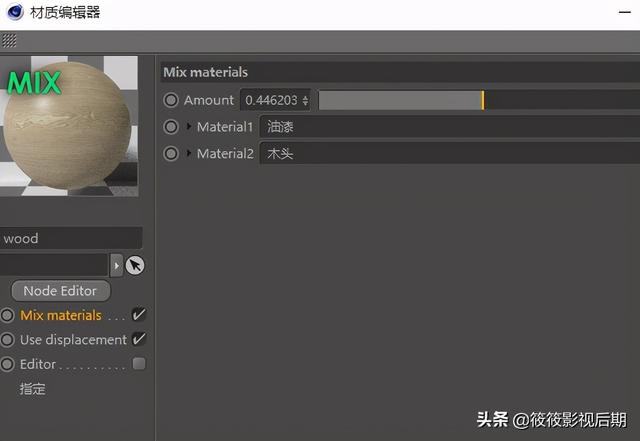This screenshot has width=640, height=441.
Task: Toggle the Material1 animation dot
Action: [171, 127]
